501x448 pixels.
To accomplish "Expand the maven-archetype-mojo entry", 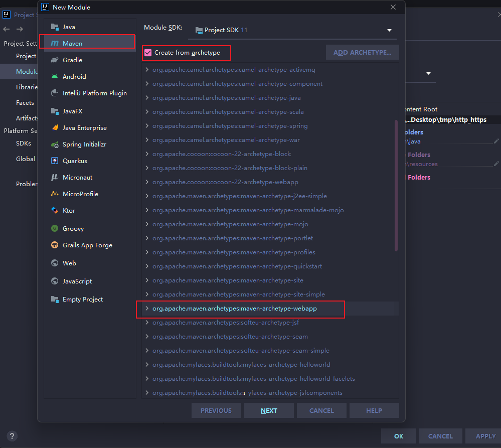I will tap(147, 224).
